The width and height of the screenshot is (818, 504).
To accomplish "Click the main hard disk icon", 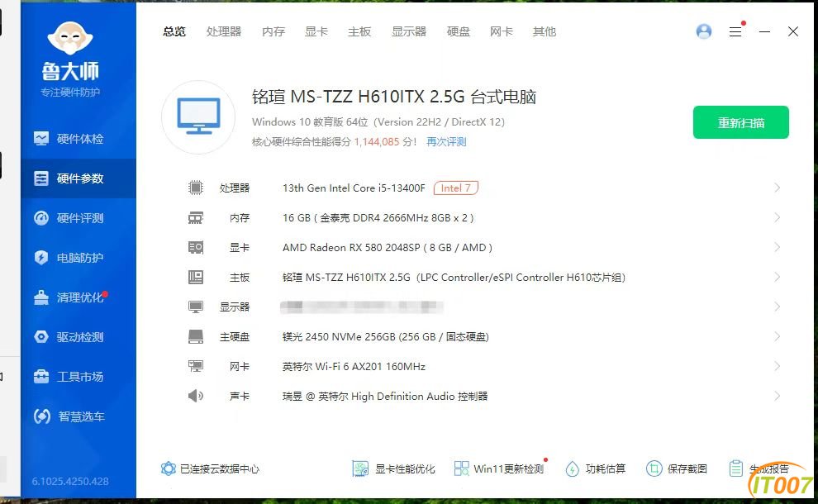I will coord(196,336).
